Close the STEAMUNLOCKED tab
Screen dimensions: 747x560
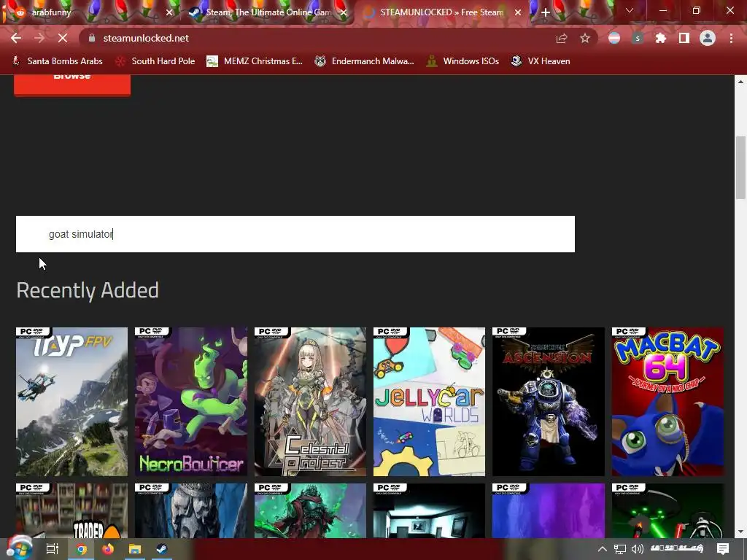(518, 12)
